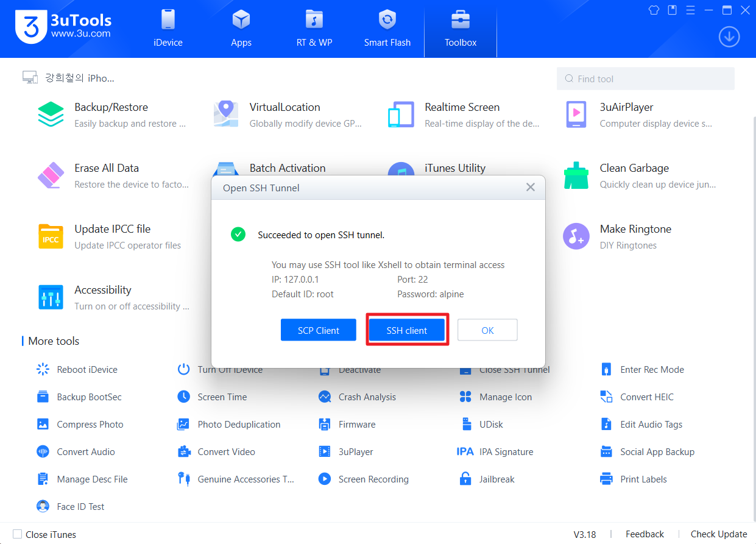756x544 pixels.
Task: Open the Jailbreak tool
Action: (x=487, y=479)
